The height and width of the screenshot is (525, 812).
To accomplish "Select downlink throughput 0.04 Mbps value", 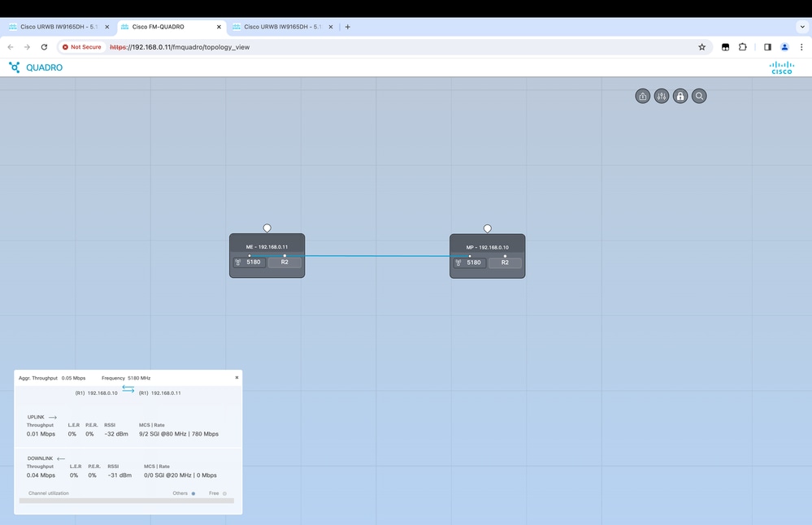I will [x=41, y=475].
